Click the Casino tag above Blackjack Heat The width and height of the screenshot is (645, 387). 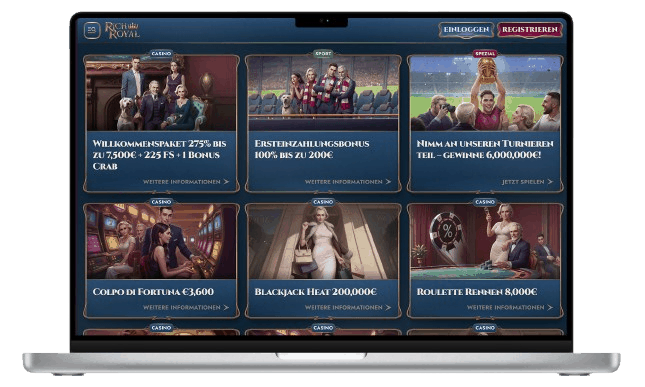point(323,202)
